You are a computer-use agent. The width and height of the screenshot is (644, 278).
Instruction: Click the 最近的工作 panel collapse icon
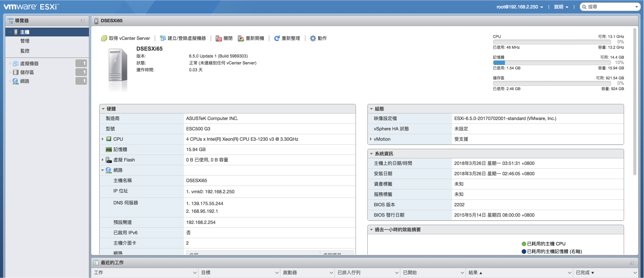(x=632, y=263)
